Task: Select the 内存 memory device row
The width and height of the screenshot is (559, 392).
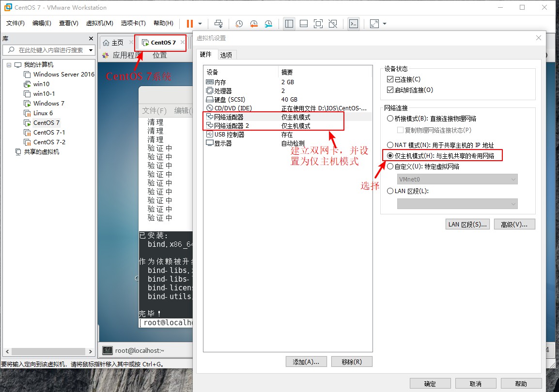Action: (288, 82)
